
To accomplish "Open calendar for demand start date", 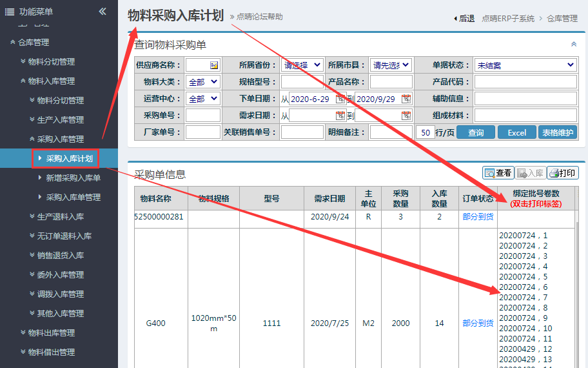I will pos(340,116).
